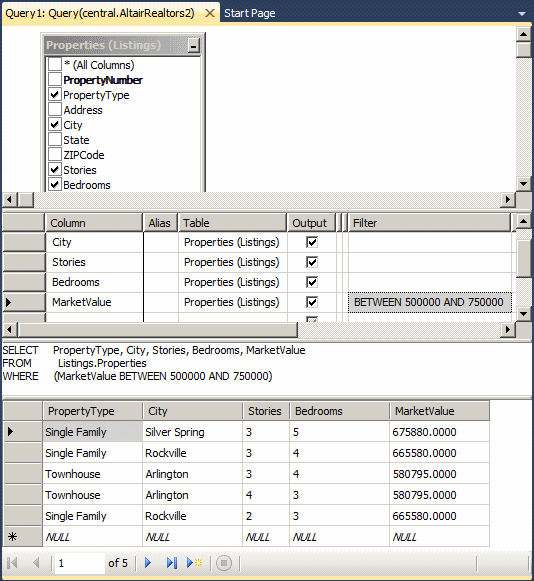This screenshot has height=581, width=534.
Task: Click the record number input field
Action: click(x=79, y=563)
